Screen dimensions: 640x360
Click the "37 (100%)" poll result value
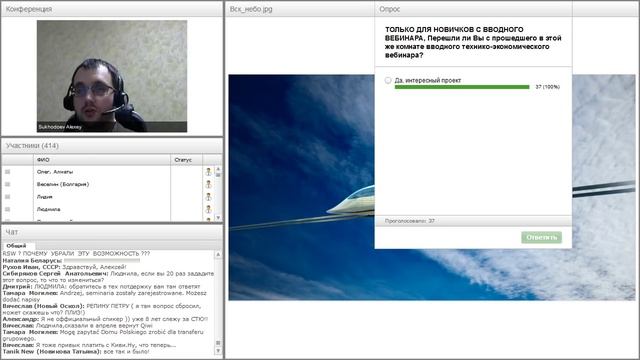tap(547, 87)
